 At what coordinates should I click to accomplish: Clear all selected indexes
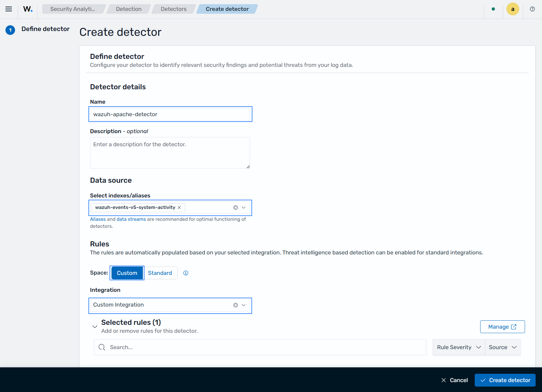[235, 207]
